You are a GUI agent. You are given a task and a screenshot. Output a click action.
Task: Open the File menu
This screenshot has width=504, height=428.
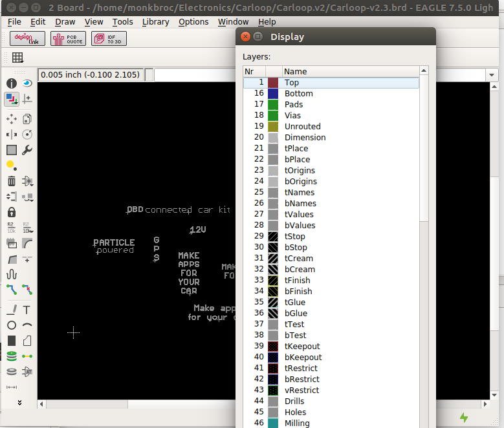(x=14, y=22)
